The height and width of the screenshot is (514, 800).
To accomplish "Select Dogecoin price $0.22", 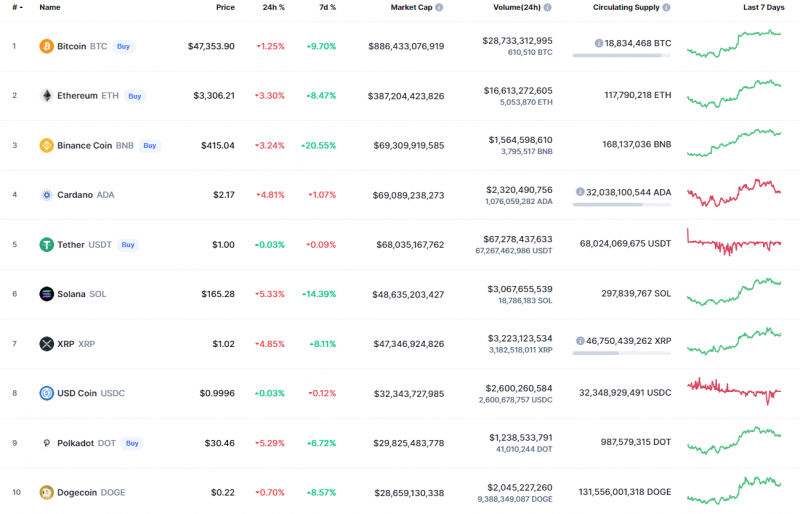I will [x=223, y=493].
